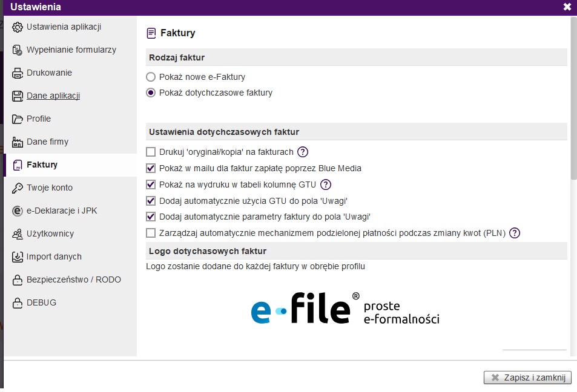Click the e-file logo image

click(x=345, y=309)
